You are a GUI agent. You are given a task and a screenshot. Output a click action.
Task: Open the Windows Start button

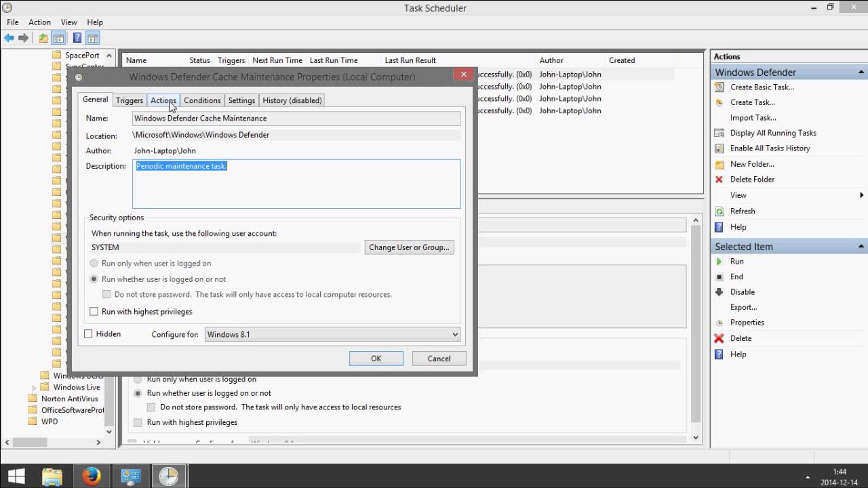[16, 476]
